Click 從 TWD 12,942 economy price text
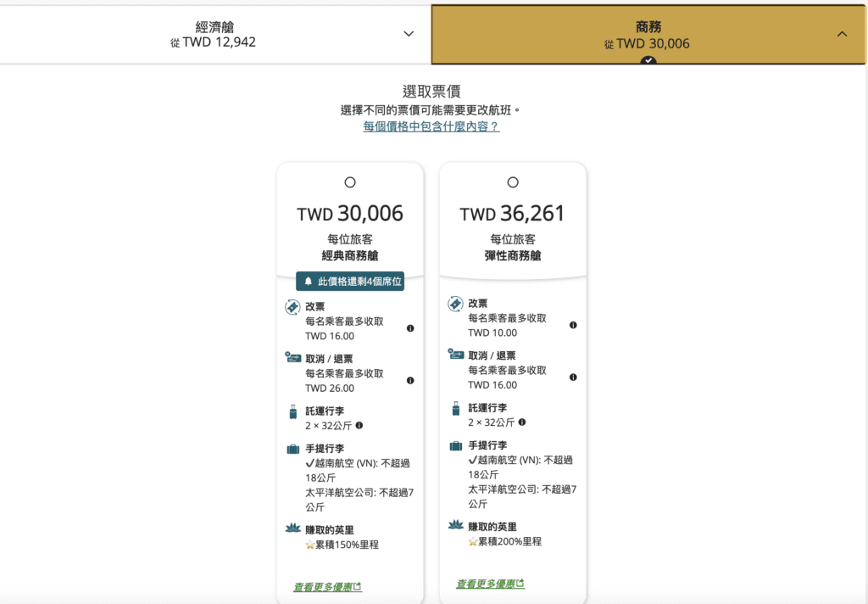The width and height of the screenshot is (868, 604). pos(213,42)
